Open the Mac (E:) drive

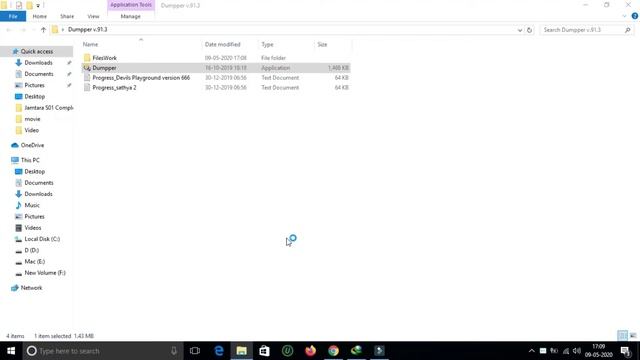[x=35, y=262]
